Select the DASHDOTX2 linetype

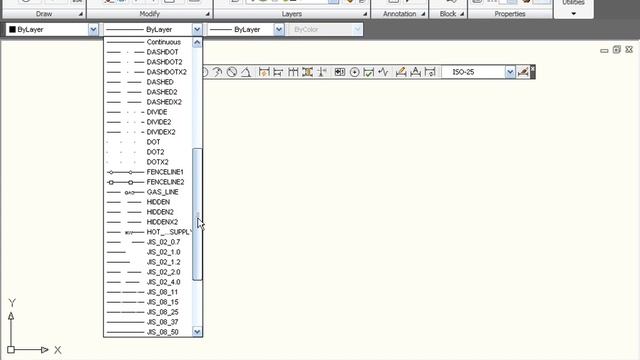pyautogui.click(x=148, y=72)
